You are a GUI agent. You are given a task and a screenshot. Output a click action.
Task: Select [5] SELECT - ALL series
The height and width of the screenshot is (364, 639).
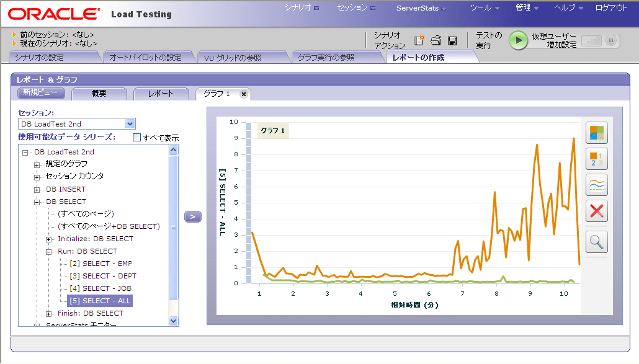[x=100, y=301]
